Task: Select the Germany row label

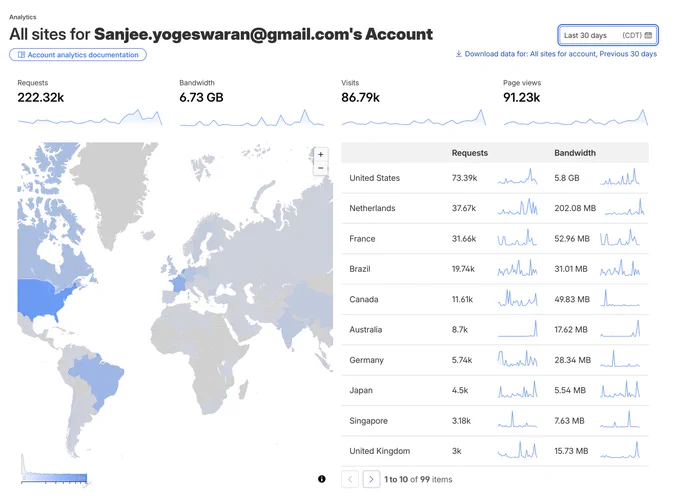Action: 366,360
